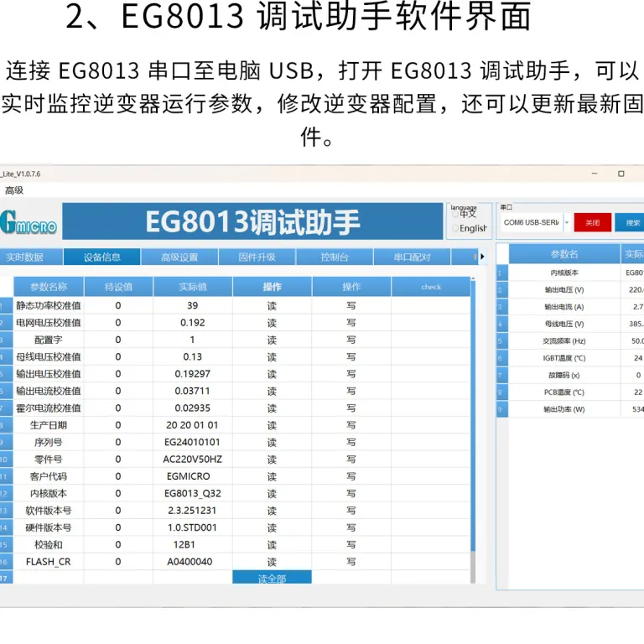
Task: Select pending value cell for 配置字
Action: [x=118, y=340]
